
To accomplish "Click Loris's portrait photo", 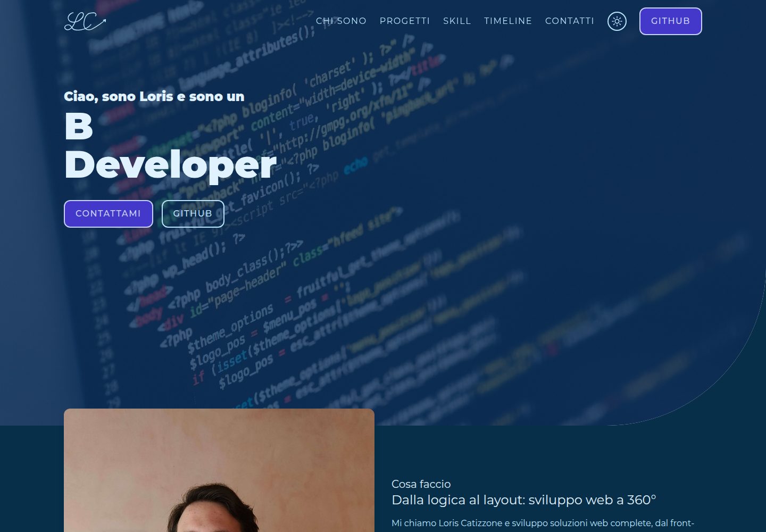I will pyautogui.click(x=219, y=470).
